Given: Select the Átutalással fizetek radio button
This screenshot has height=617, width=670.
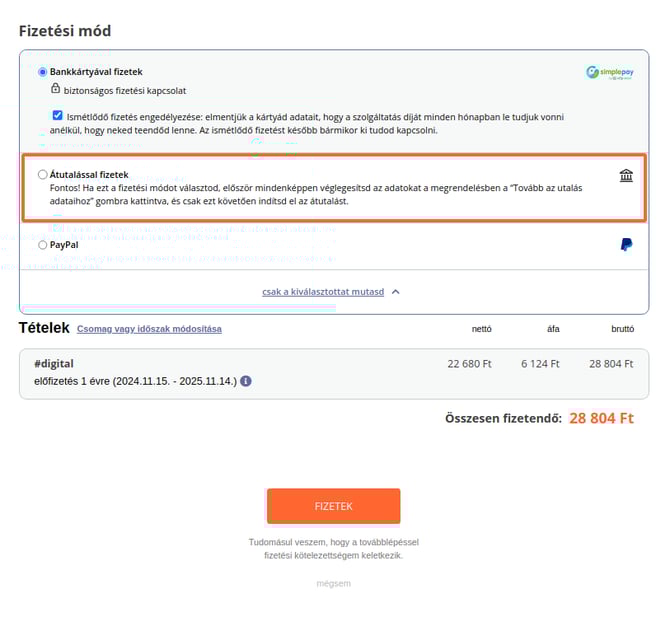Looking at the screenshot, I should click(42, 174).
